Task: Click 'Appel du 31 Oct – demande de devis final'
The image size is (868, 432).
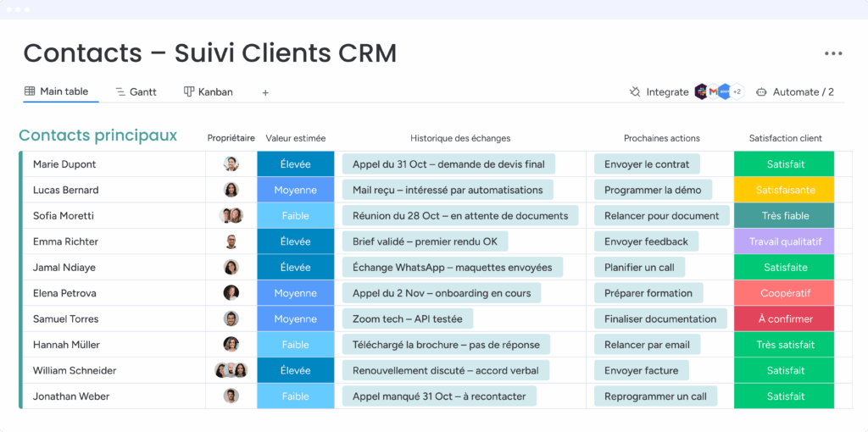Action: tap(448, 164)
